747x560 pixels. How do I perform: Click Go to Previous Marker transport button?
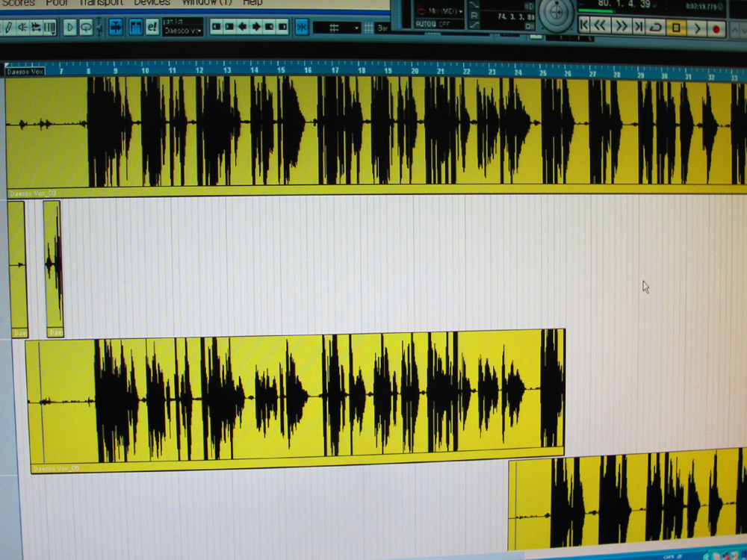click(x=585, y=25)
